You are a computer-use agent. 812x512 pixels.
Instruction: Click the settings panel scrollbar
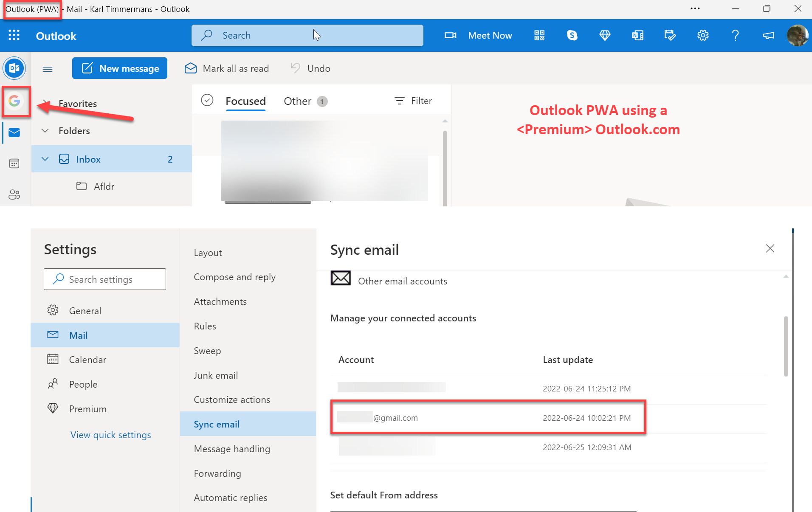pyautogui.click(x=786, y=346)
